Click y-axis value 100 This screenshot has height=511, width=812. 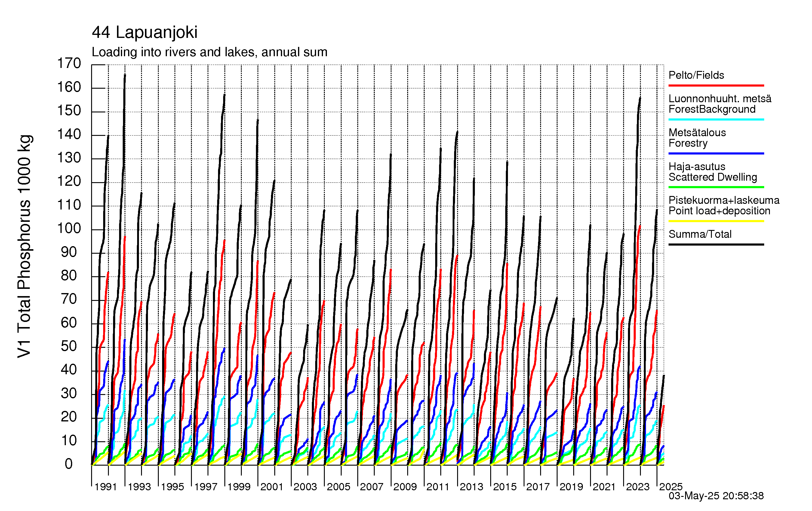[x=69, y=228]
